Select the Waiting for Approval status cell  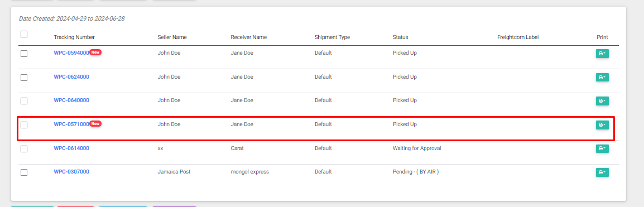pyautogui.click(x=417, y=148)
